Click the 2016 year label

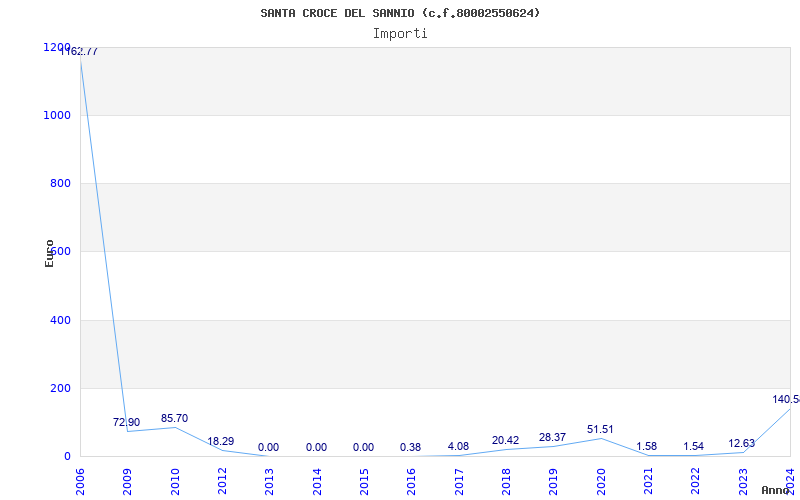(412, 482)
